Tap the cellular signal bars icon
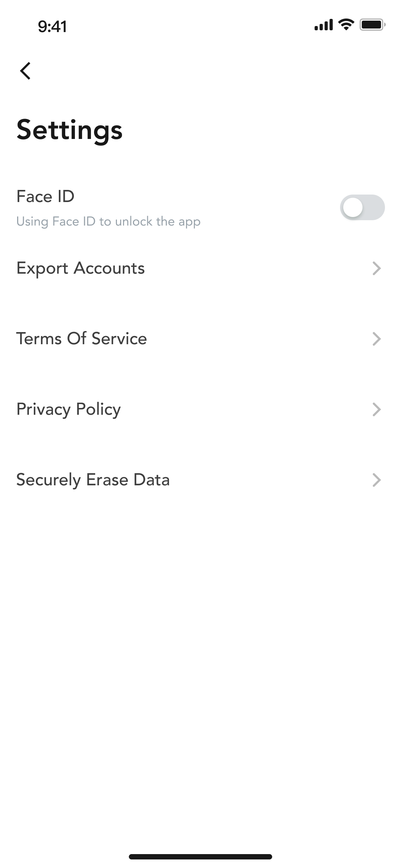Screen dimensions: 401x868 click(323, 25)
